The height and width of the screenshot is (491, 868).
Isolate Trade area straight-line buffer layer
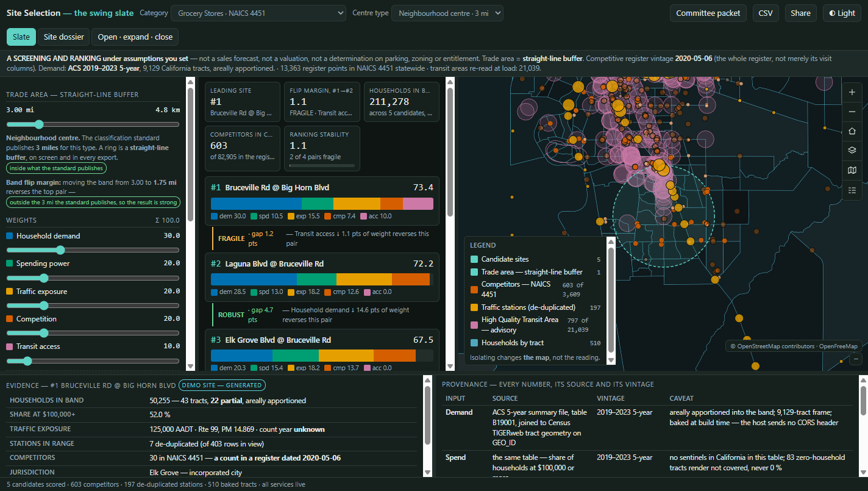535,272
